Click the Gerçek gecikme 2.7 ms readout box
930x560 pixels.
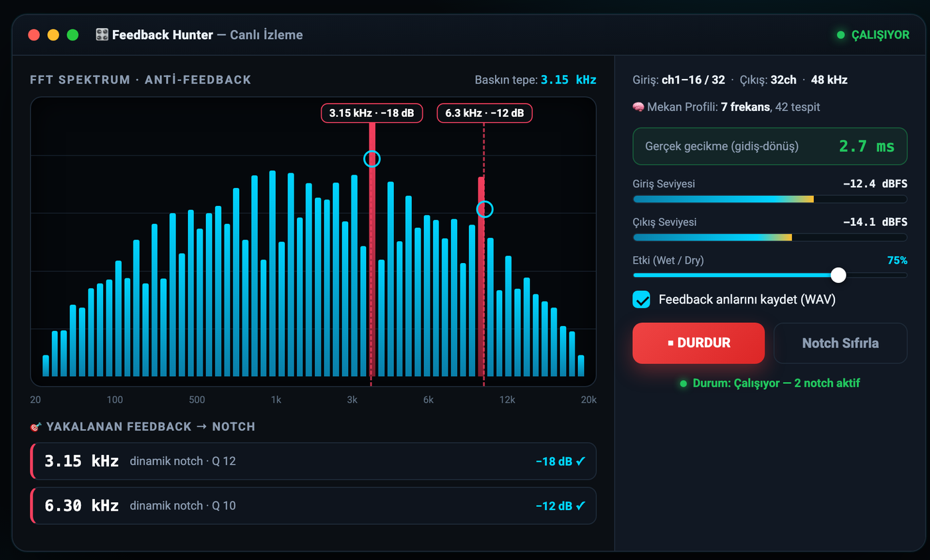(770, 146)
